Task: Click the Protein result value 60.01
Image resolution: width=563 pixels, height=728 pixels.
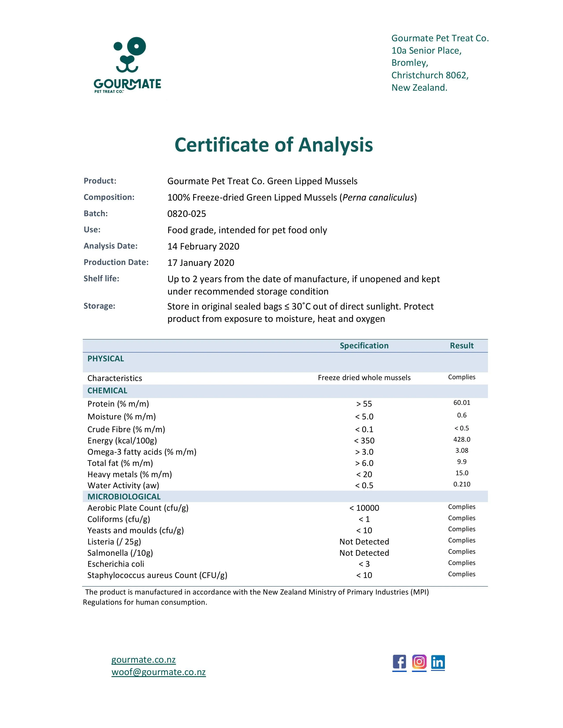Action: [462, 403]
